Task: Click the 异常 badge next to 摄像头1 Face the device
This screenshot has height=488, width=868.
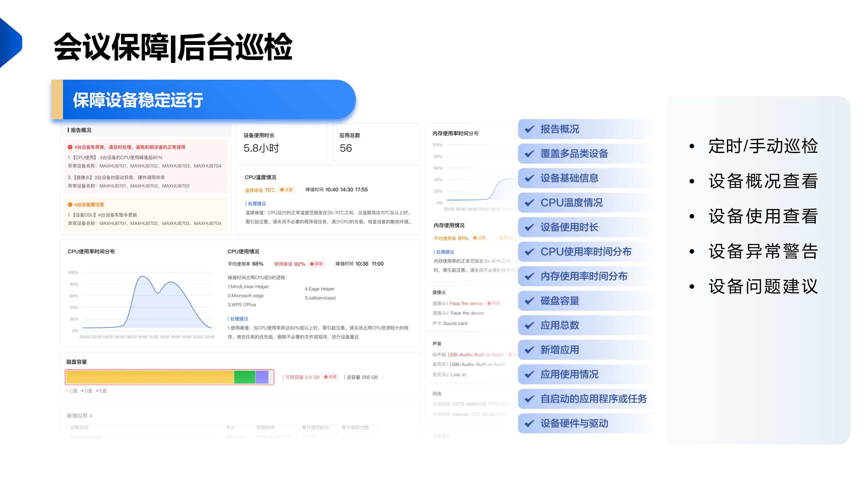Action: tap(494, 303)
